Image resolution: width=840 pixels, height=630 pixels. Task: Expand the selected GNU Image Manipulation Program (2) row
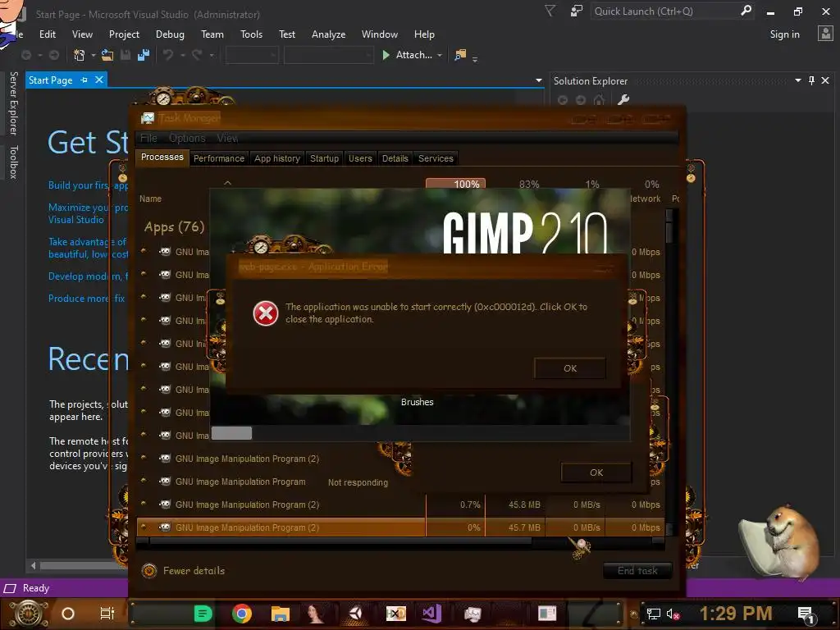click(144, 527)
